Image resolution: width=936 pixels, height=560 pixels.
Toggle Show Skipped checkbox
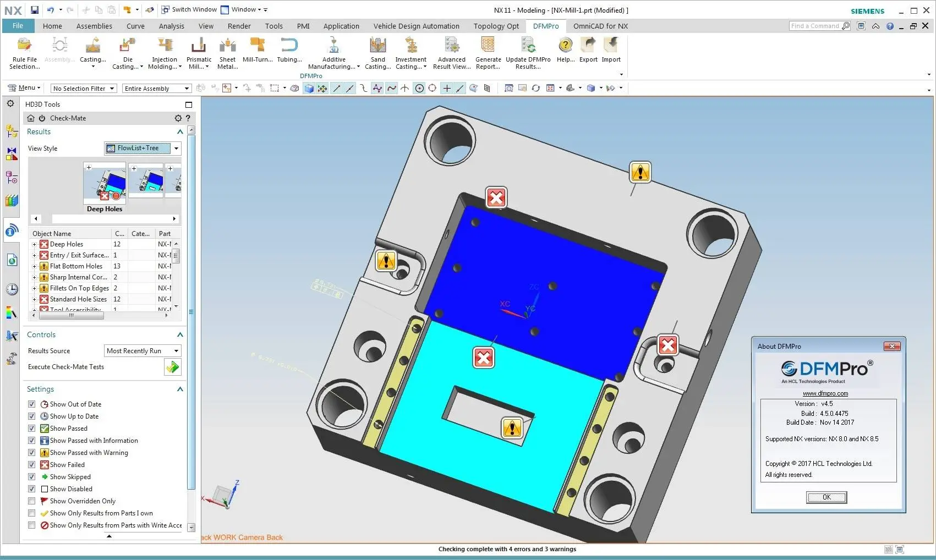click(32, 477)
